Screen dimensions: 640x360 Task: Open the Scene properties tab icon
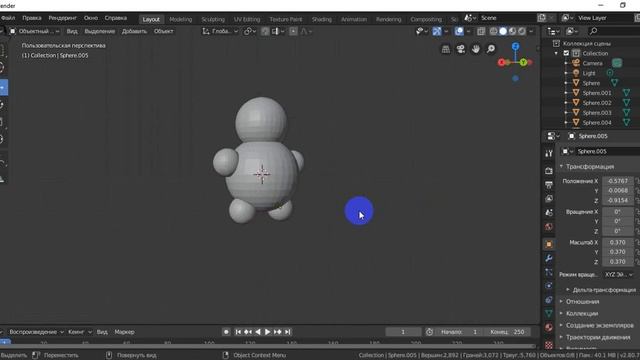coord(549,213)
